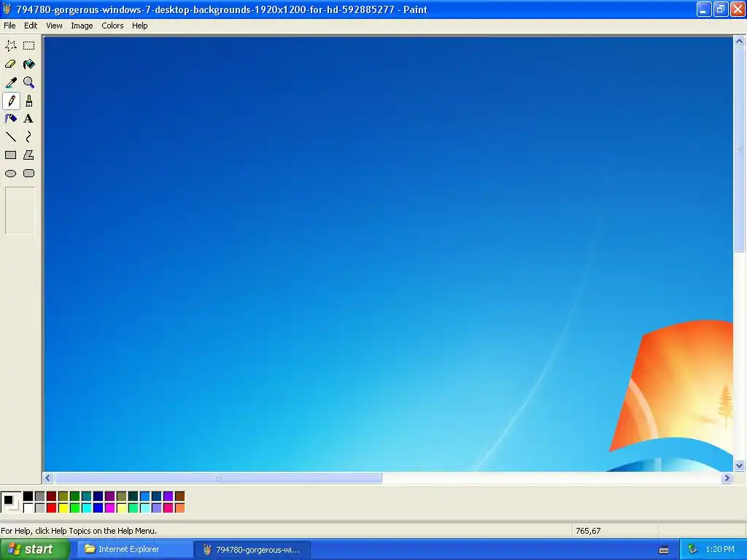The height and width of the screenshot is (560, 747).
Task: Select the periwinkle color swatch
Action: pyautogui.click(x=157, y=508)
